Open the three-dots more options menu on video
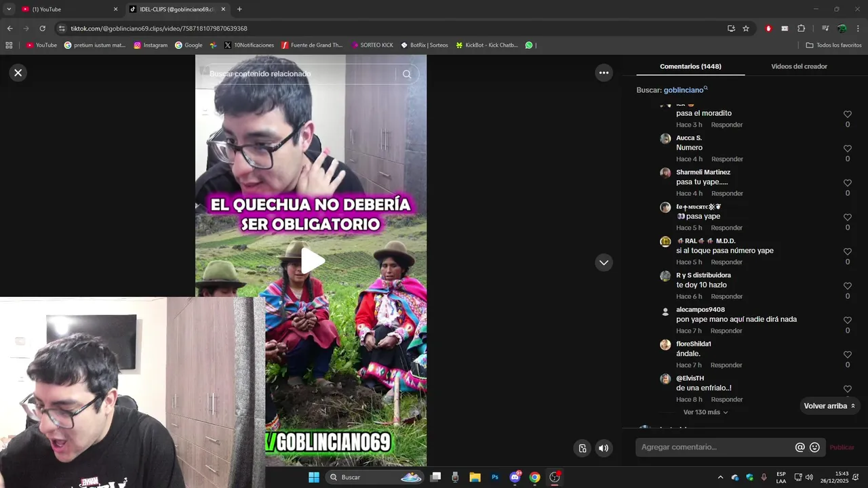Viewport: 868px width, 488px height. [604, 73]
